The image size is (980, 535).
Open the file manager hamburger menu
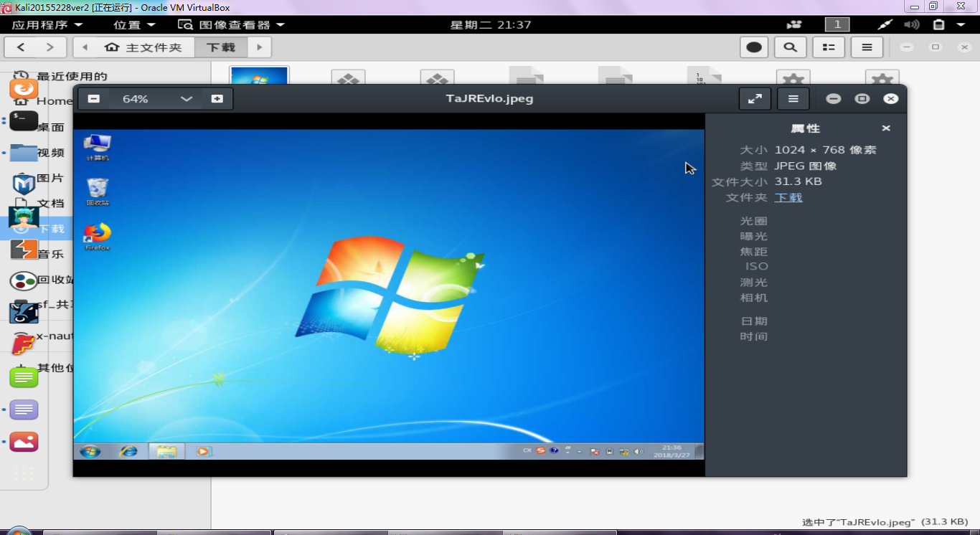(x=867, y=47)
